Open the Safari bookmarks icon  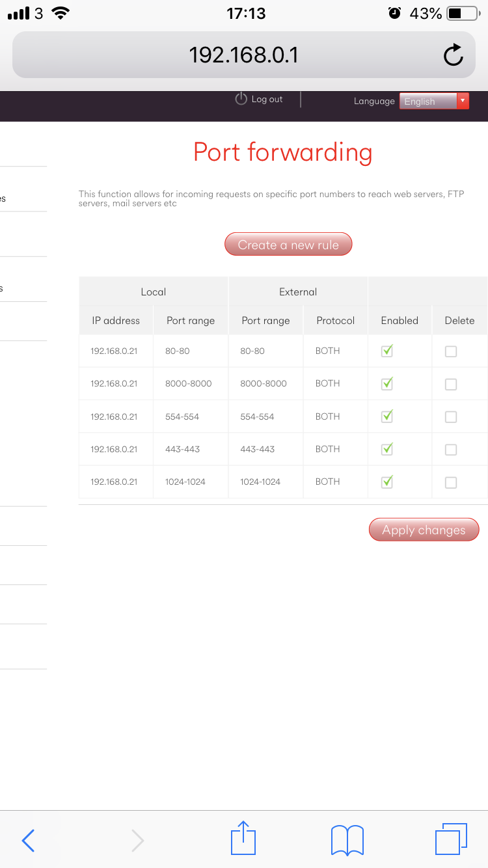pos(347,839)
